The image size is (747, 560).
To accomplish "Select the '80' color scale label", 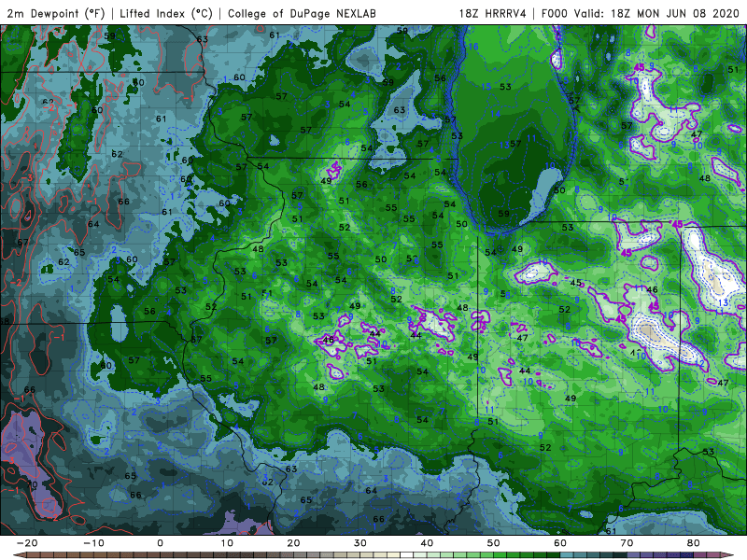I will tap(694, 543).
